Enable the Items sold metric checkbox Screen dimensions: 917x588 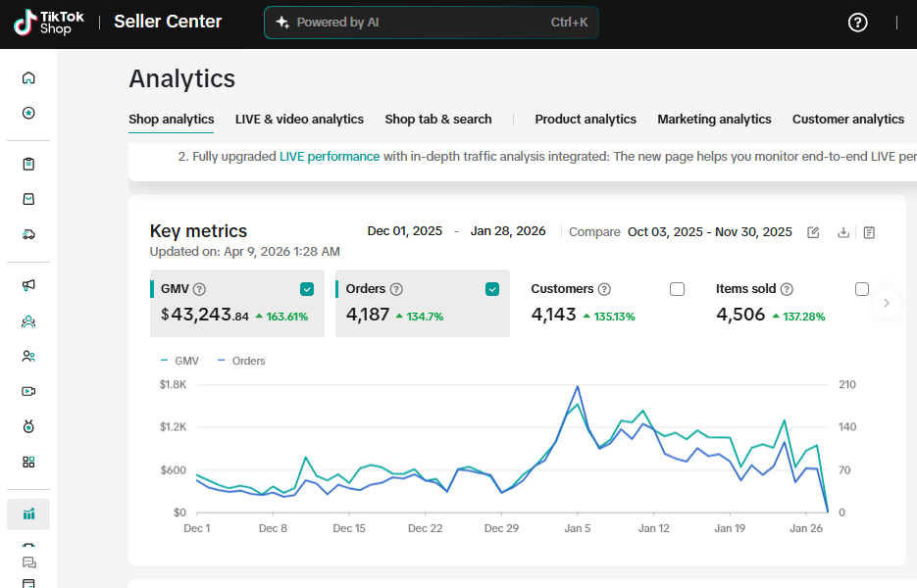point(862,289)
